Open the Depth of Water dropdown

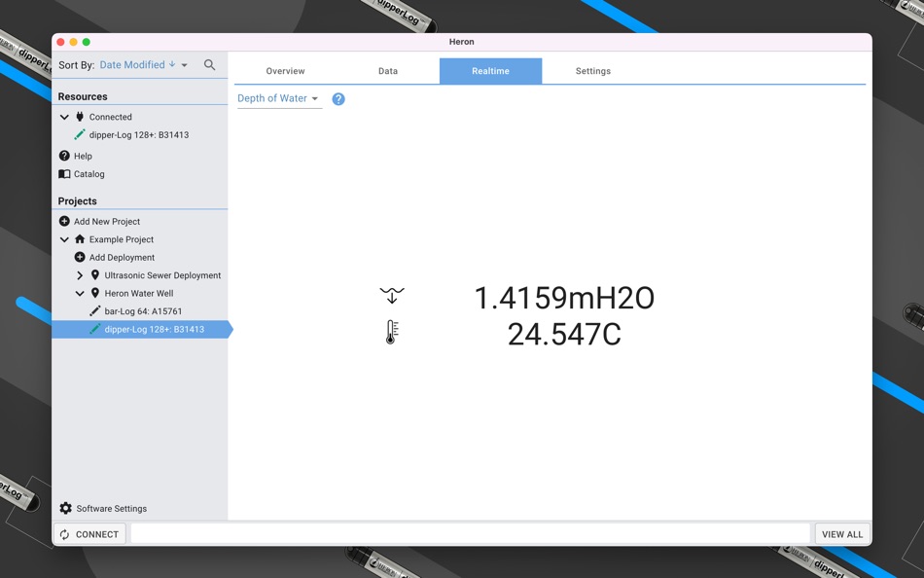click(278, 98)
